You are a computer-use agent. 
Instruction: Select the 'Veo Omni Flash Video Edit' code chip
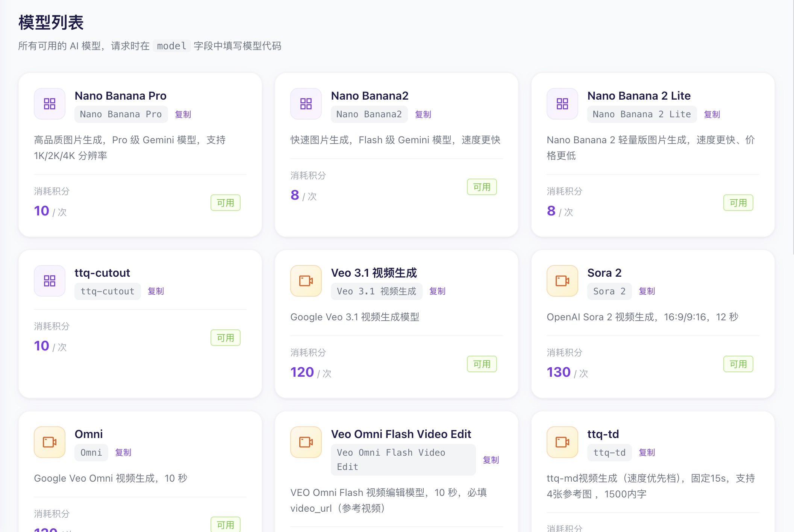click(403, 460)
